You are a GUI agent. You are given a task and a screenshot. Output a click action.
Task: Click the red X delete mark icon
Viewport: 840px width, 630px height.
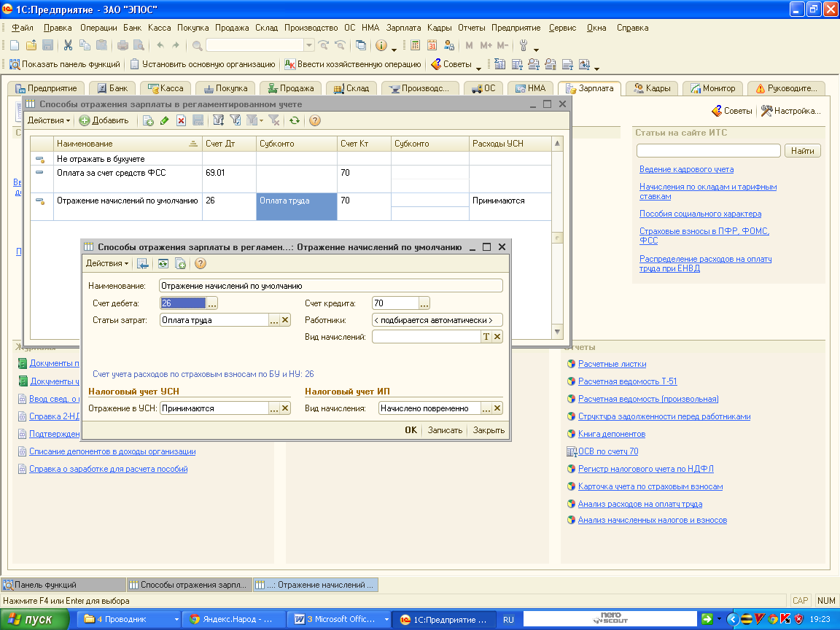(181, 120)
